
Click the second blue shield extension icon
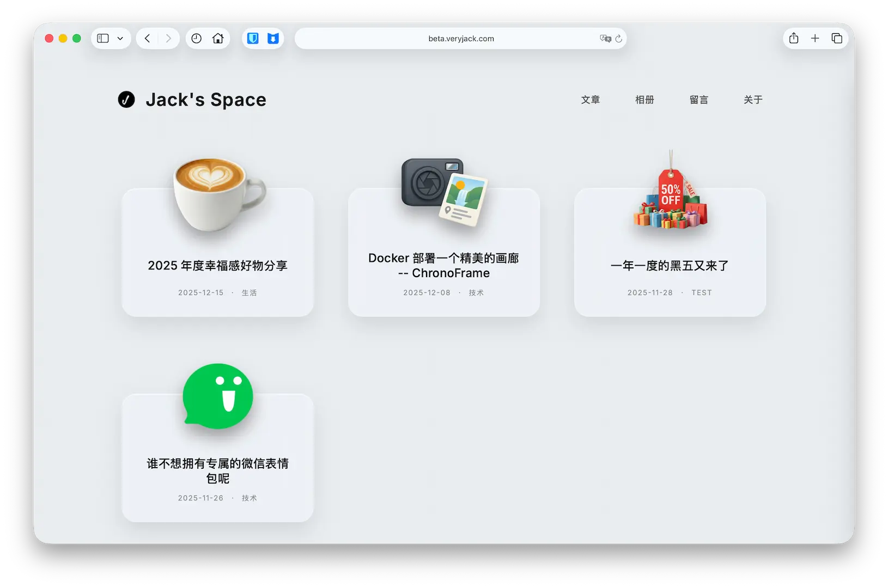click(273, 39)
